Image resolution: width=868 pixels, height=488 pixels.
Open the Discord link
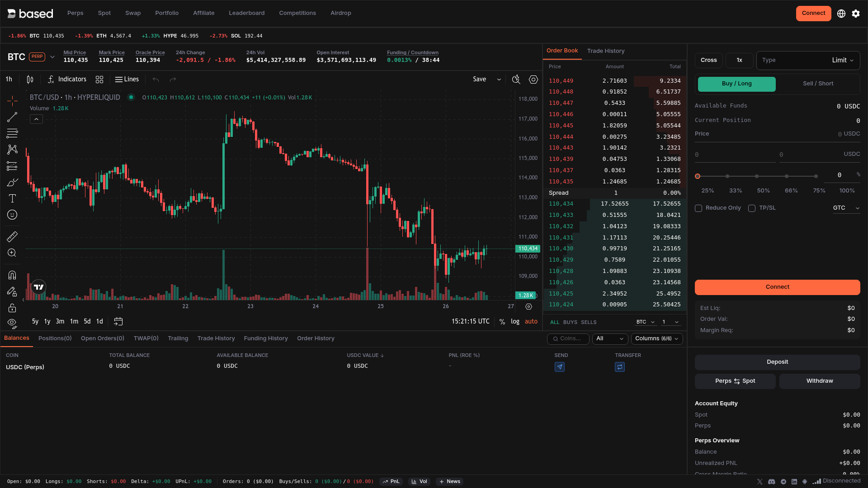click(x=772, y=482)
